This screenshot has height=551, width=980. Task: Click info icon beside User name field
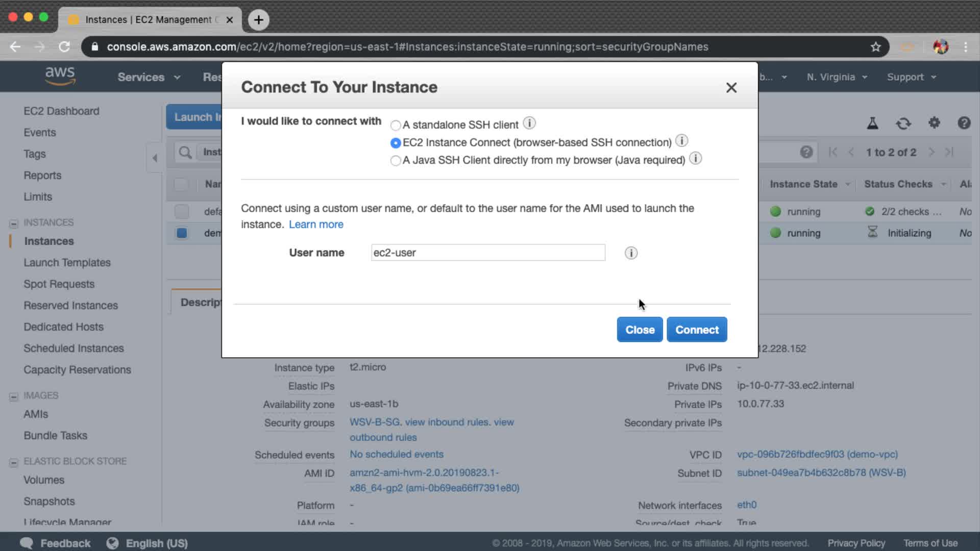pos(631,253)
